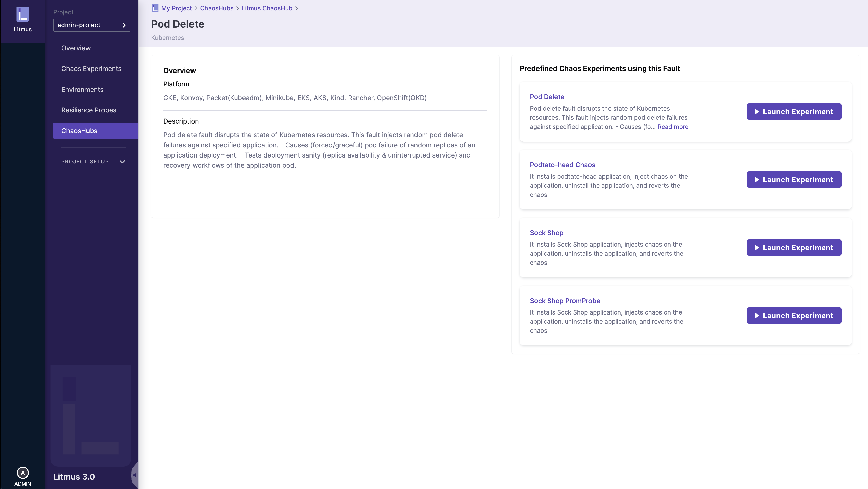Click the Sock Shop experiment title
Image resolution: width=868 pixels, height=489 pixels.
(x=546, y=233)
